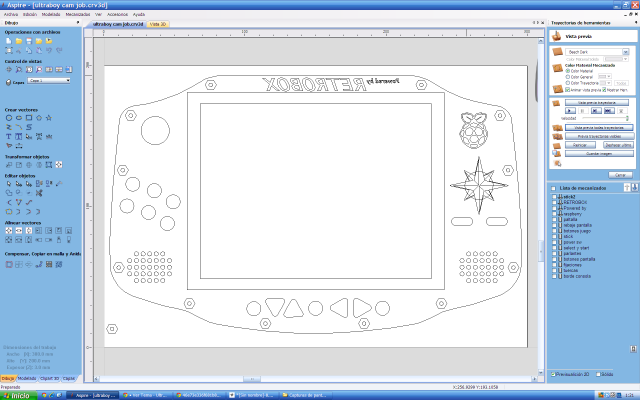This screenshot has height=400, width=640.
Task: Select the offset vectors icon in Compensar section
Action: pyautogui.click(x=9, y=264)
